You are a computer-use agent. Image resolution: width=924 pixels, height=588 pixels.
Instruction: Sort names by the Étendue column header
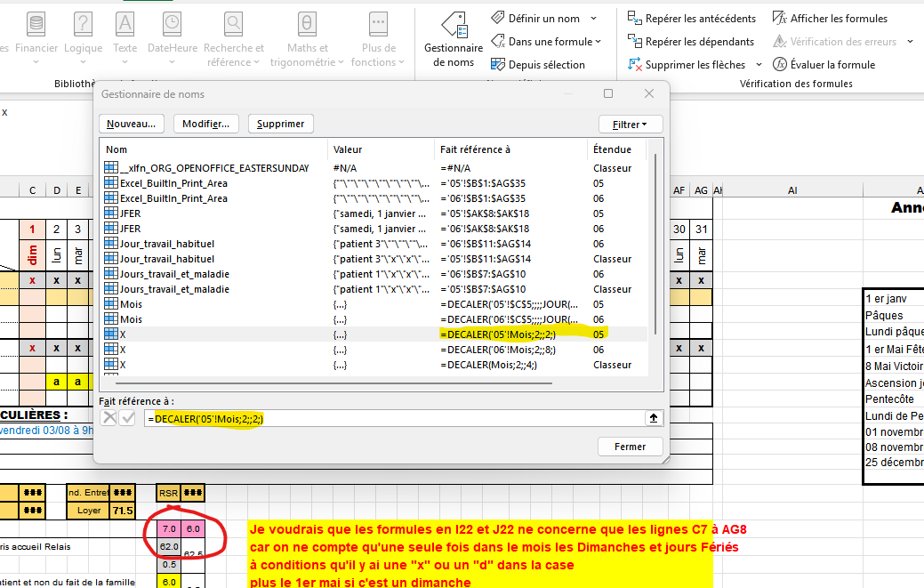(612, 149)
